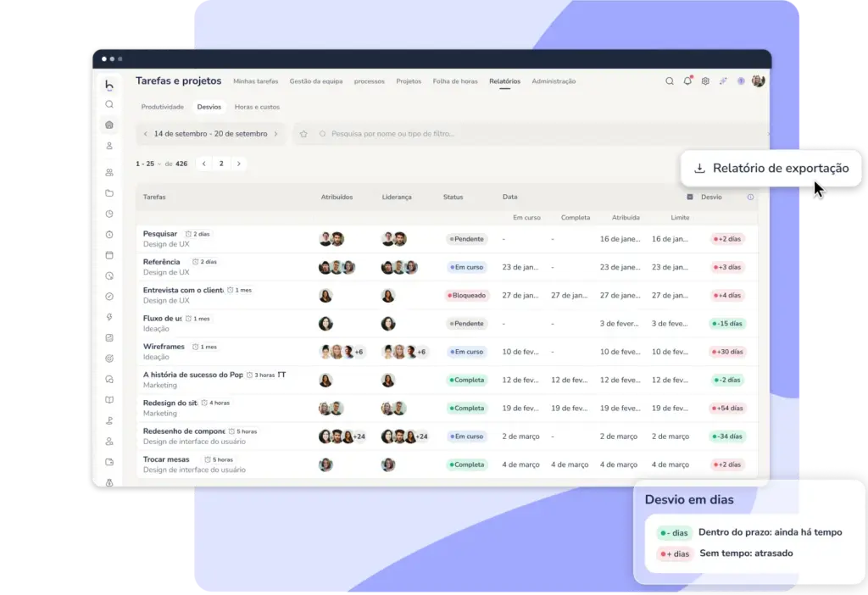Open the Wireframes task

(x=164, y=347)
